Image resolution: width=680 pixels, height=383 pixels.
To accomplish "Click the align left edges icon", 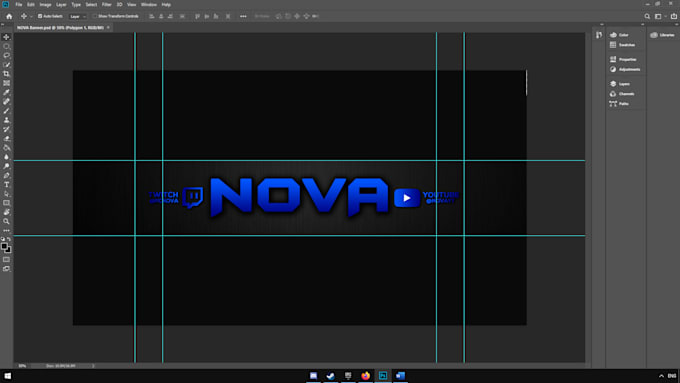I will point(152,16).
